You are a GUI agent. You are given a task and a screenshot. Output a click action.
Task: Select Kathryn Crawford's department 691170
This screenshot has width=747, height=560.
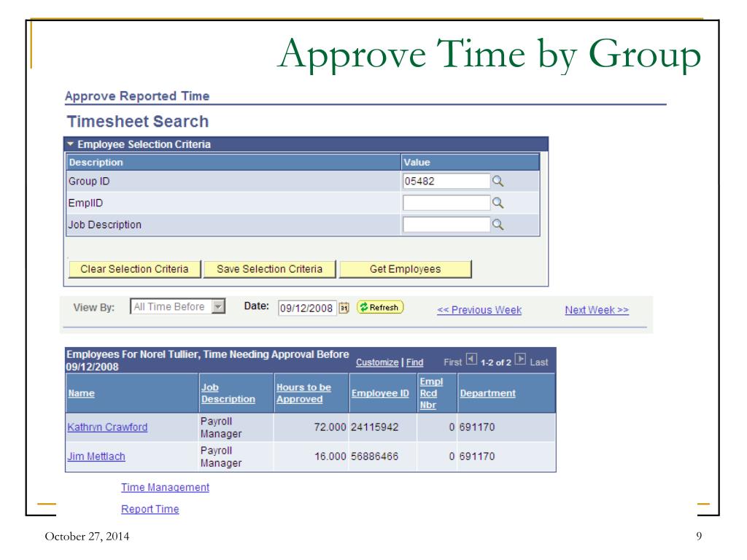pos(477,427)
